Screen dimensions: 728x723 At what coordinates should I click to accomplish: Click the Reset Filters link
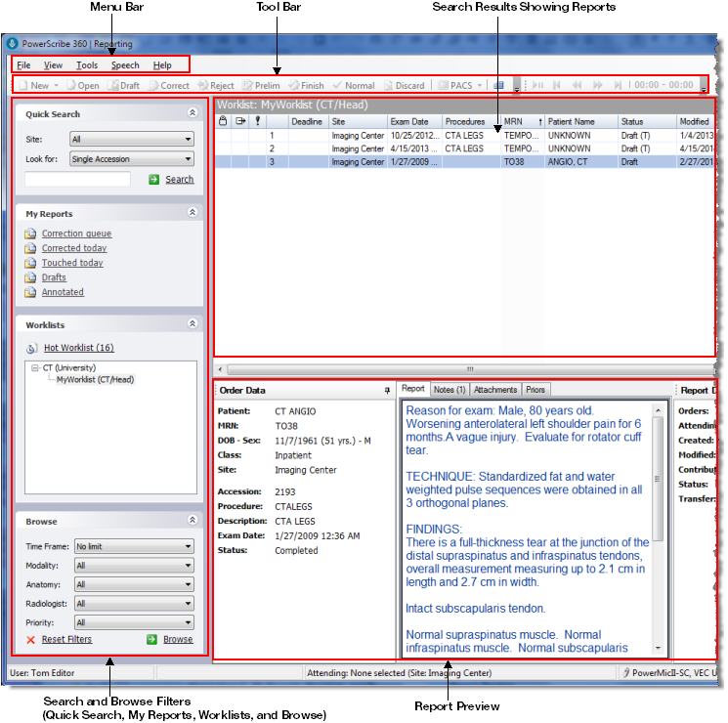(x=66, y=639)
